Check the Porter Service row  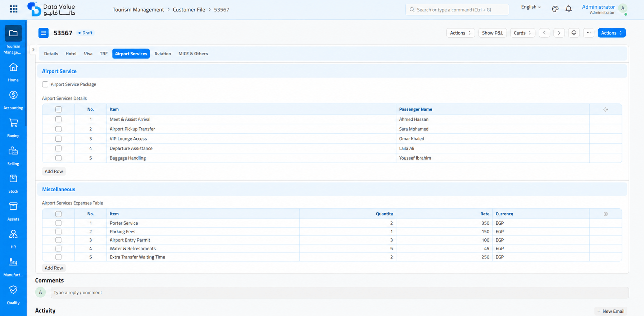[58, 223]
